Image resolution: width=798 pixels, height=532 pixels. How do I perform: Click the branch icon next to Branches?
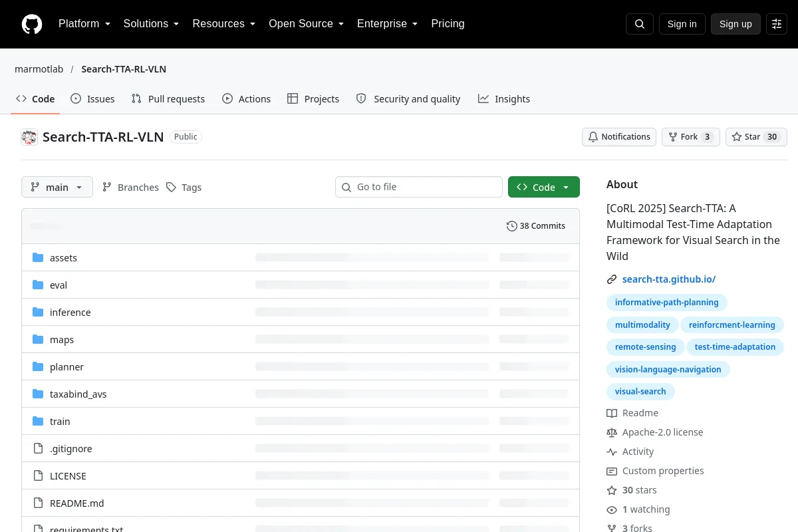107,188
